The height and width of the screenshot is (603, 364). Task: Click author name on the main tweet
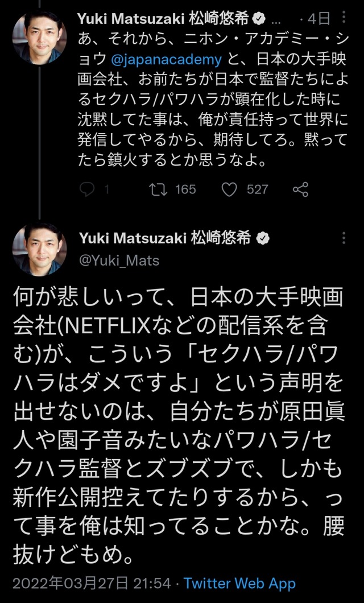165,238
